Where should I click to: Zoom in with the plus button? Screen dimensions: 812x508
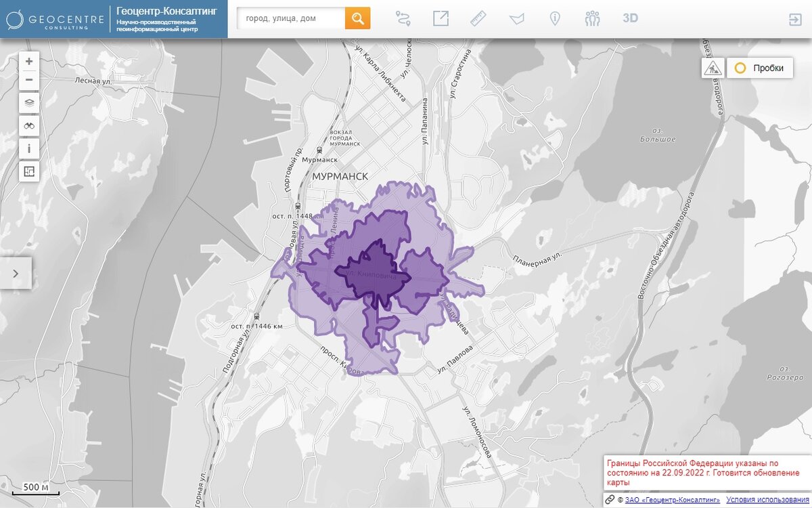pyautogui.click(x=29, y=61)
